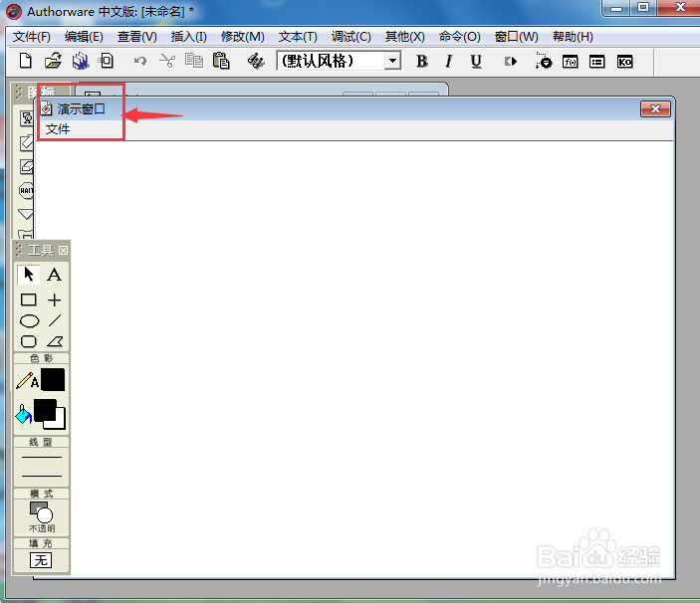Open the Control Panel toolbar icon
Screen dimensions: 700x603
(x=544, y=61)
